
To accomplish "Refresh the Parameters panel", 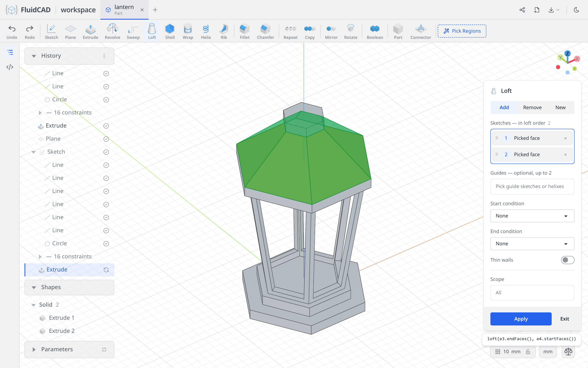I will [104, 350].
